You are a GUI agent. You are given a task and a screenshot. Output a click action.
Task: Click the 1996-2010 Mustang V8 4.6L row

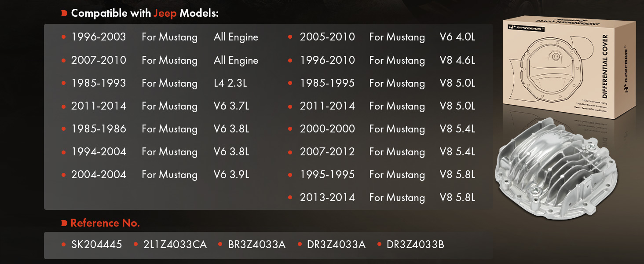(x=387, y=60)
